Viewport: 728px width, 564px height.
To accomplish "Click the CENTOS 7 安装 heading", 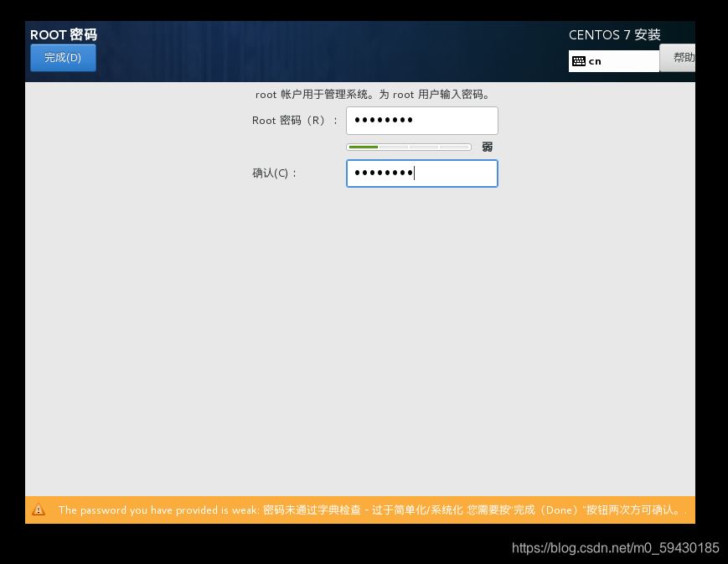I will (x=614, y=34).
